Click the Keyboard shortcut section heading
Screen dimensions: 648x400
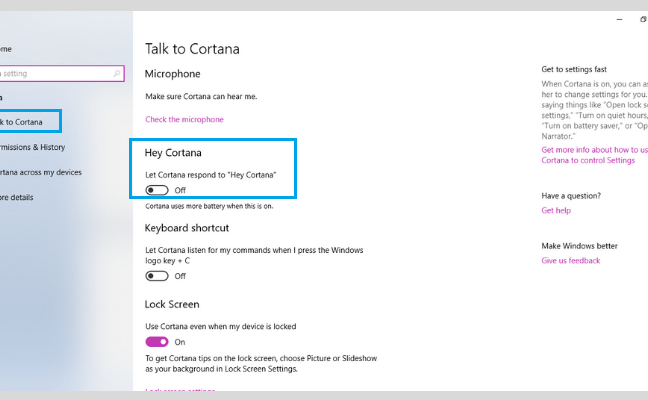[x=187, y=228]
